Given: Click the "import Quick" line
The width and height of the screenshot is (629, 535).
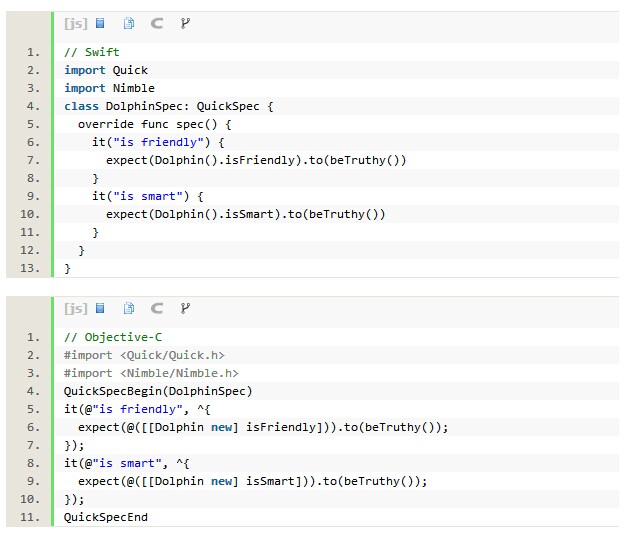Looking at the screenshot, I should 106,70.
